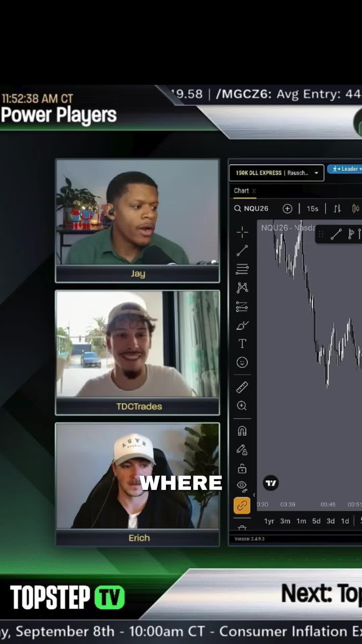Collapse the drawing toolbar with arrow
The height and width of the screenshot is (644, 362).
coord(254,495)
